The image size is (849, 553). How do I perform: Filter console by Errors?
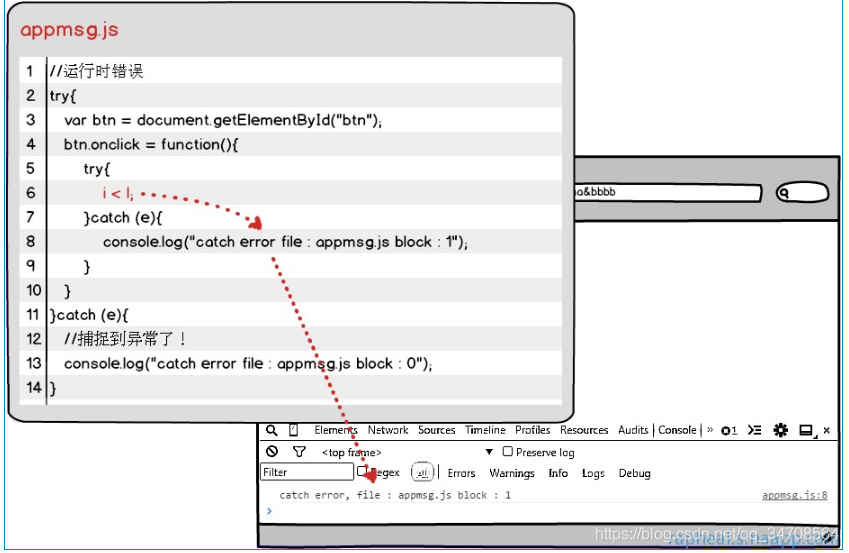[x=461, y=473]
